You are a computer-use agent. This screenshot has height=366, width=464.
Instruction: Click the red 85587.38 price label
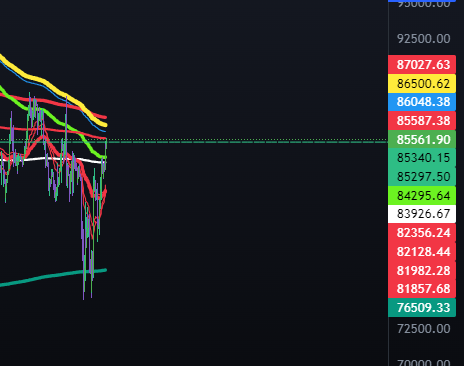click(422, 121)
